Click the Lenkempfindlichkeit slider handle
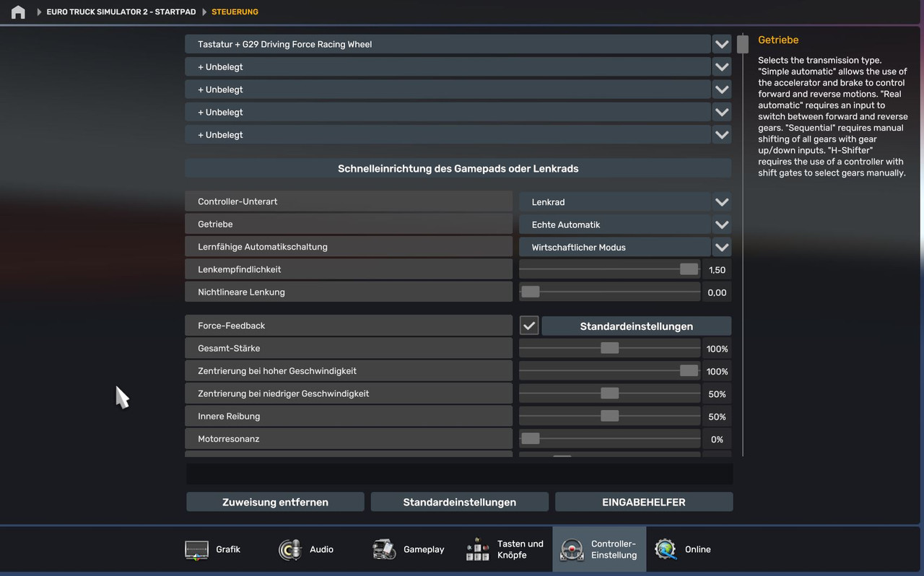This screenshot has width=924, height=576. [689, 269]
